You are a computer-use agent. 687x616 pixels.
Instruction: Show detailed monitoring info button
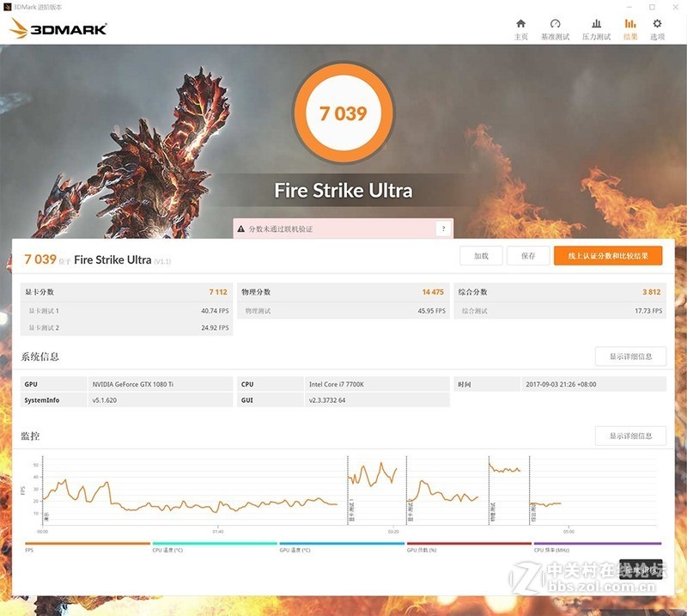pyautogui.click(x=630, y=436)
